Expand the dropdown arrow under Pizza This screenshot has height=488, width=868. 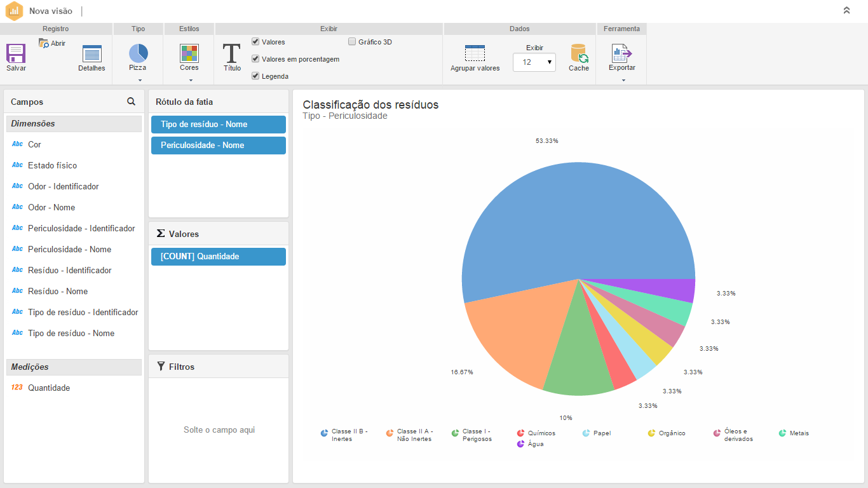139,80
